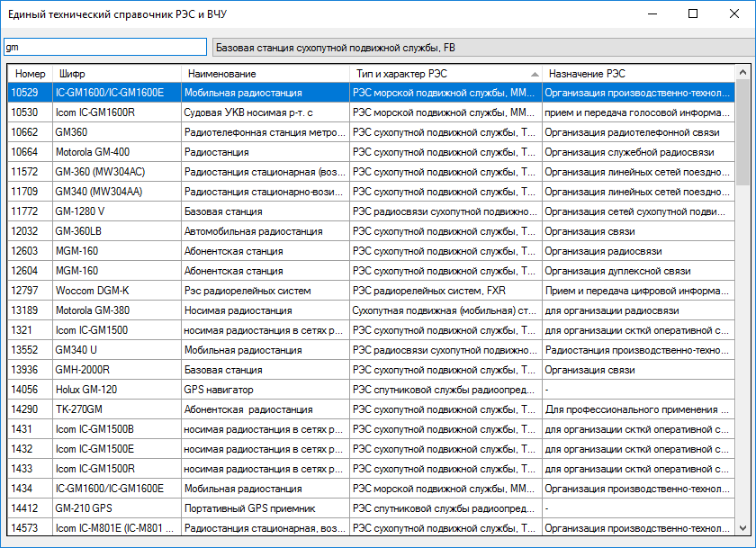Click "Носимая радиостанция" name cell

pyautogui.click(x=265, y=310)
